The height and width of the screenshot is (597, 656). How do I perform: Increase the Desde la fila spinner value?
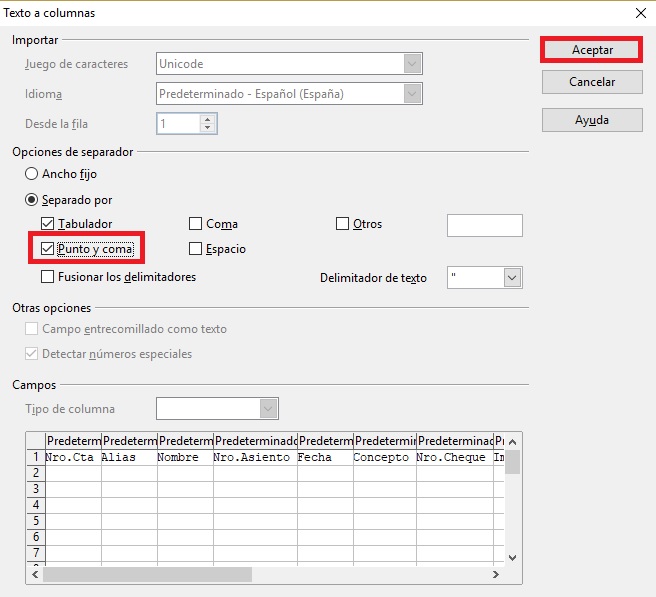click(207, 119)
